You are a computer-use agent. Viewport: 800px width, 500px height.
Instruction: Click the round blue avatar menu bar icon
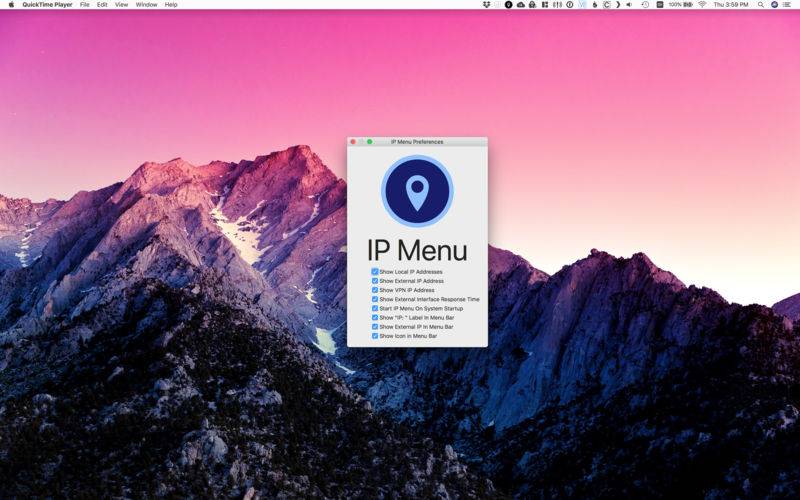[x=774, y=5]
